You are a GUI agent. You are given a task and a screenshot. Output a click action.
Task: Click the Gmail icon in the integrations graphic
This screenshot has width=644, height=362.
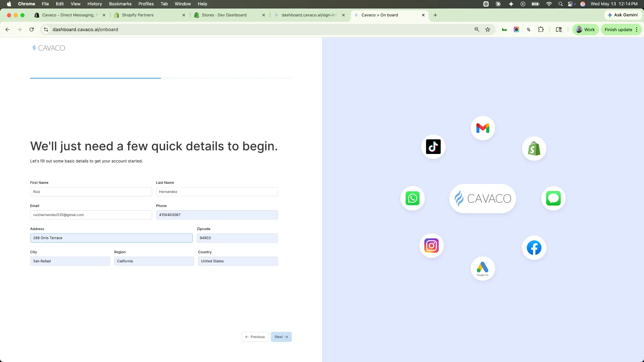point(483,128)
